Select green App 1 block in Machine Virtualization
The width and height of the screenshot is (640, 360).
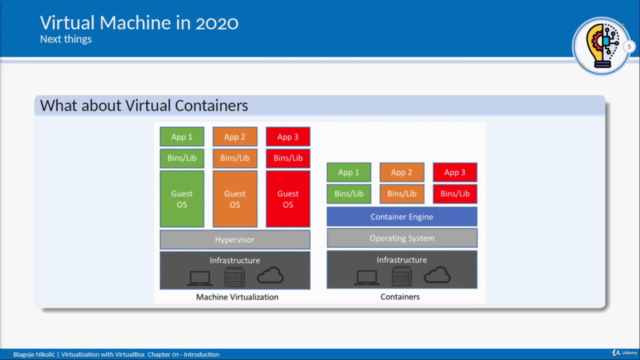pyautogui.click(x=182, y=137)
